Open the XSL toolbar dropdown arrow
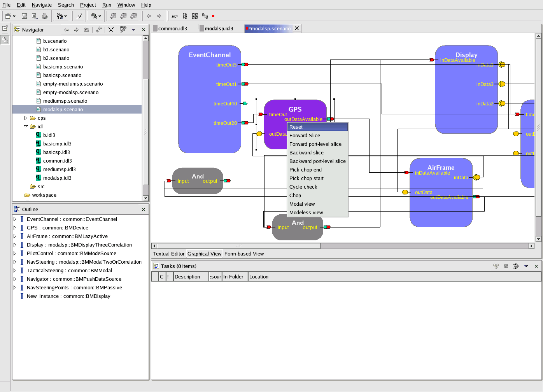The image size is (543, 392). pos(65,16)
